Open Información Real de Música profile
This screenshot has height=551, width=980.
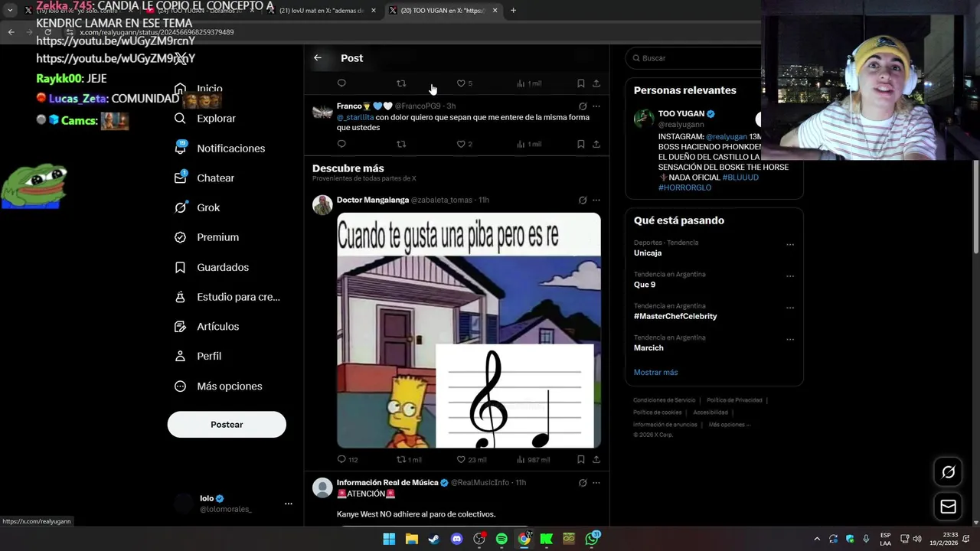pyautogui.click(x=387, y=483)
